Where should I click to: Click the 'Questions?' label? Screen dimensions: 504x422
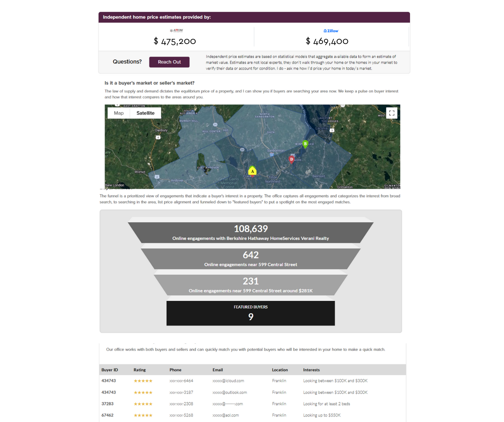tap(127, 62)
